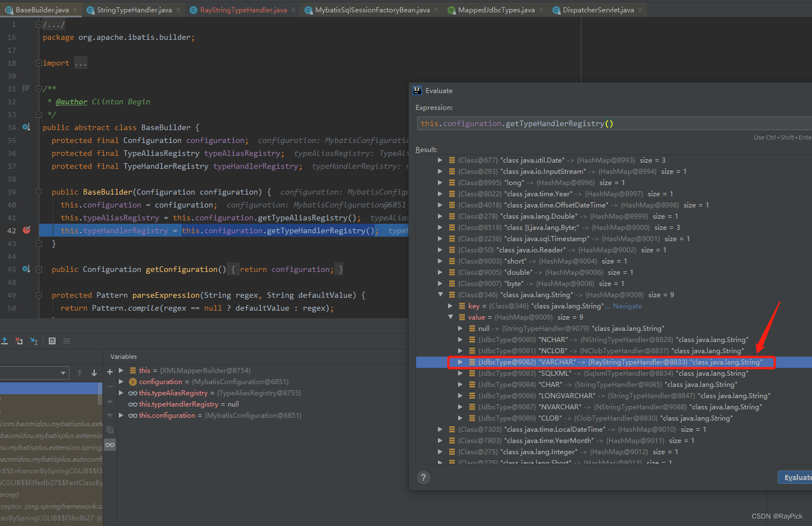
Task: Collapse the parseExpression method fold on line 49
Action: point(39,295)
